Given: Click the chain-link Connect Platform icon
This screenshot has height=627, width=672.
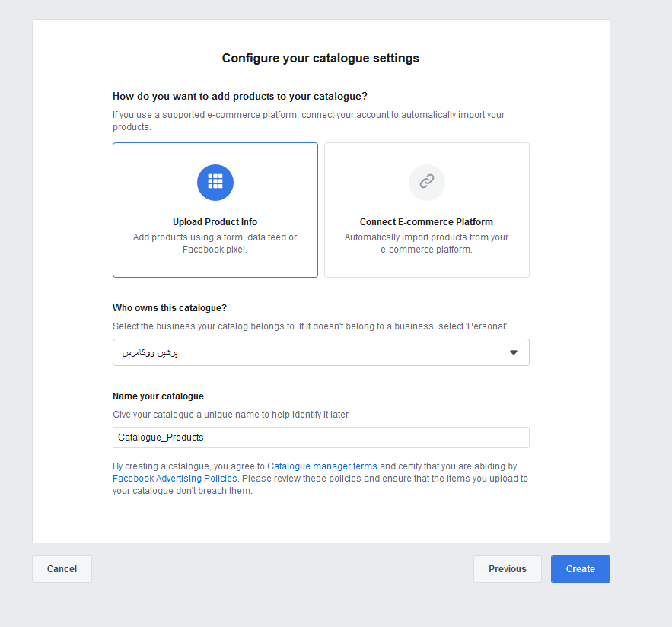Looking at the screenshot, I should [x=427, y=182].
